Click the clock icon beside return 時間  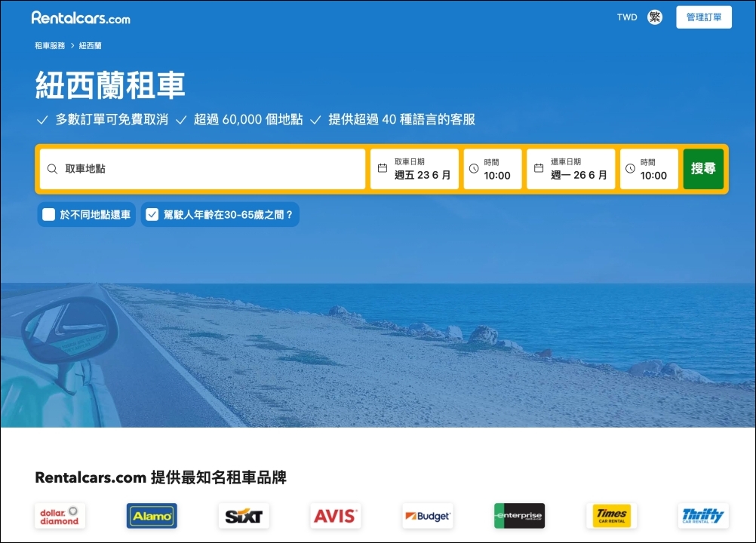click(630, 169)
